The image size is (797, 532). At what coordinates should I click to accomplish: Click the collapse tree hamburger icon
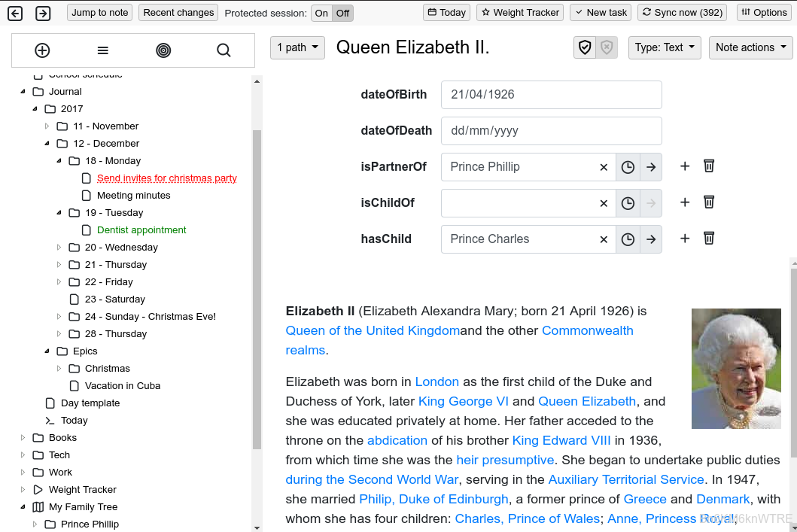click(103, 50)
